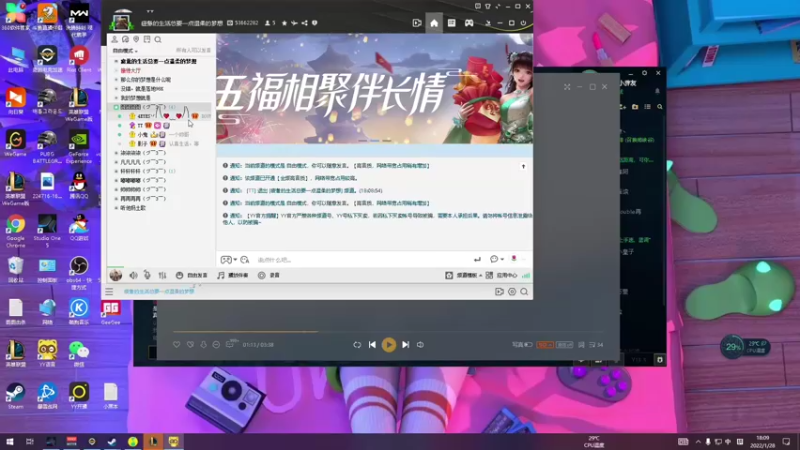
Task: Click the record button in YY bar
Action: pos(269,276)
